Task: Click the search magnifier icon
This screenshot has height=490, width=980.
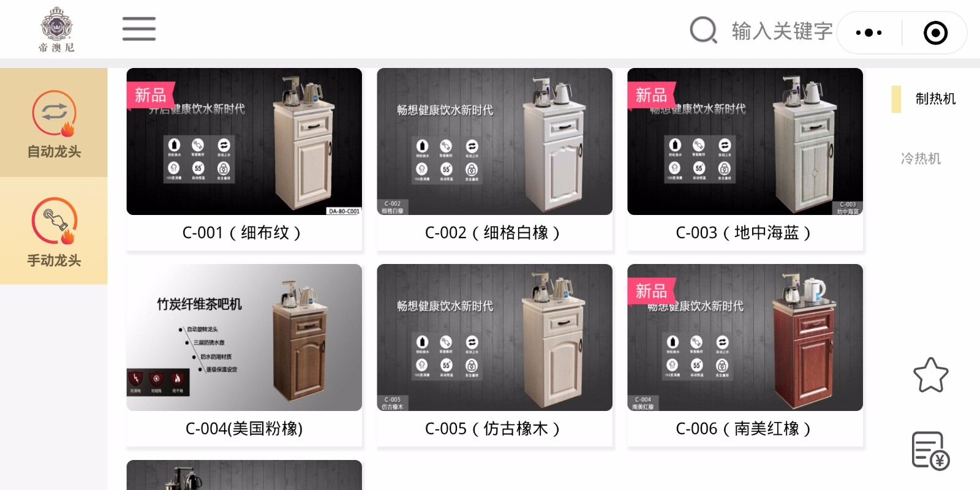Action: pos(703,30)
